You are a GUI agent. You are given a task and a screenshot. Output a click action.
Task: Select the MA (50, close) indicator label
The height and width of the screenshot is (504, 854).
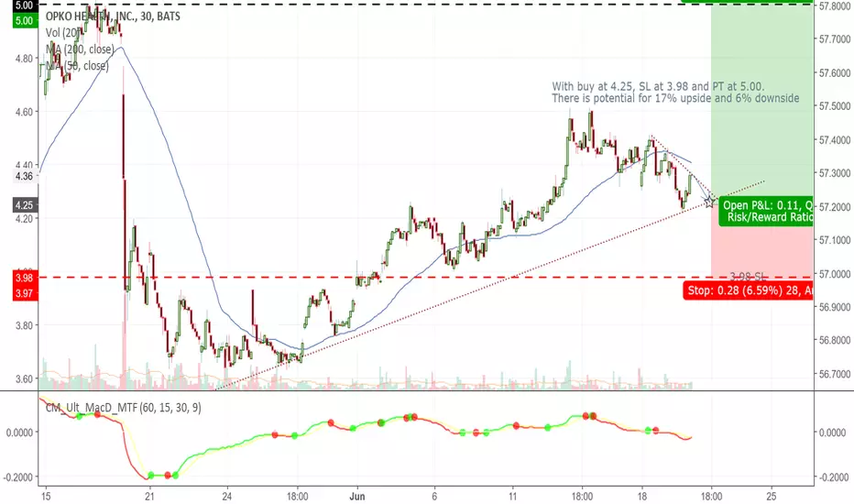(x=77, y=66)
